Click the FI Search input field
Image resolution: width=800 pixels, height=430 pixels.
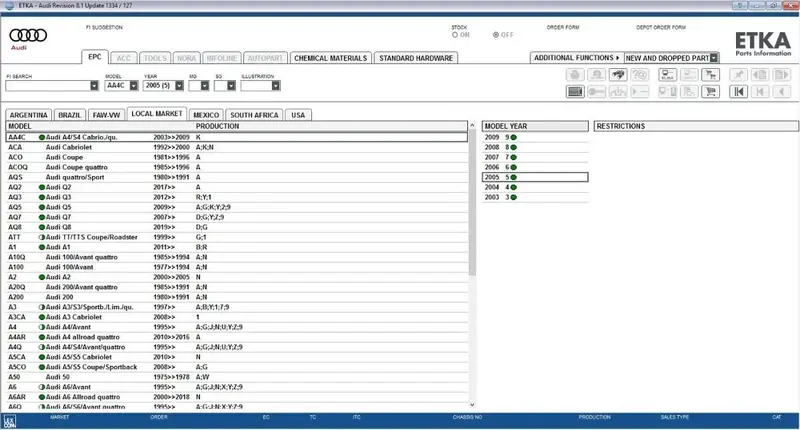click(48, 86)
